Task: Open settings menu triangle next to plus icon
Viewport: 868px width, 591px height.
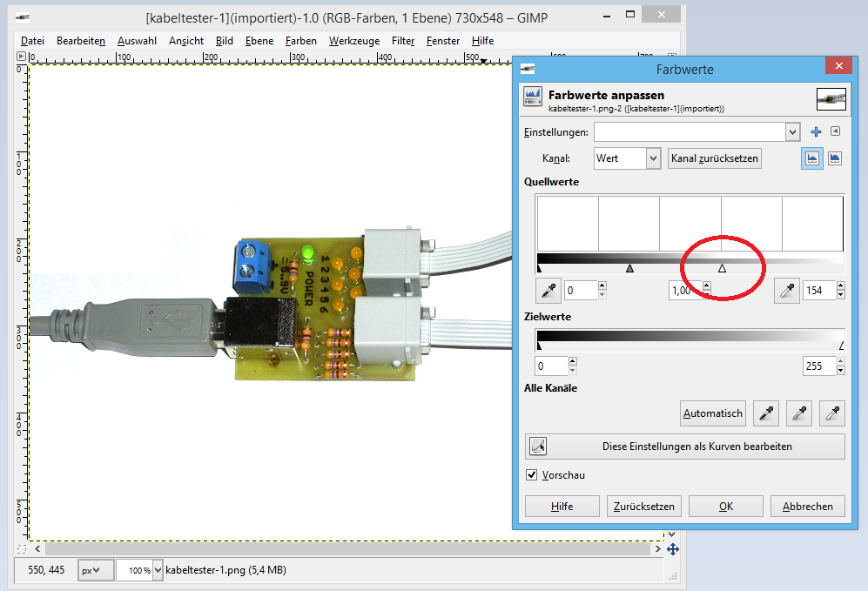Action: (835, 131)
